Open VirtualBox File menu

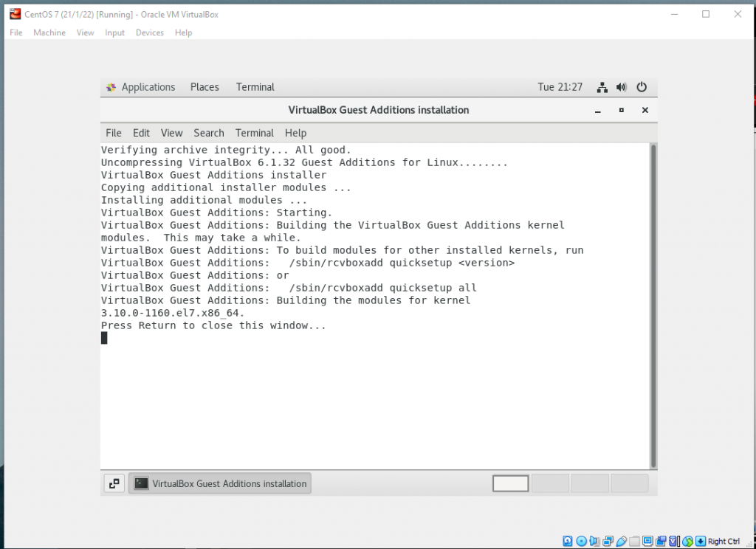point(16,32)
